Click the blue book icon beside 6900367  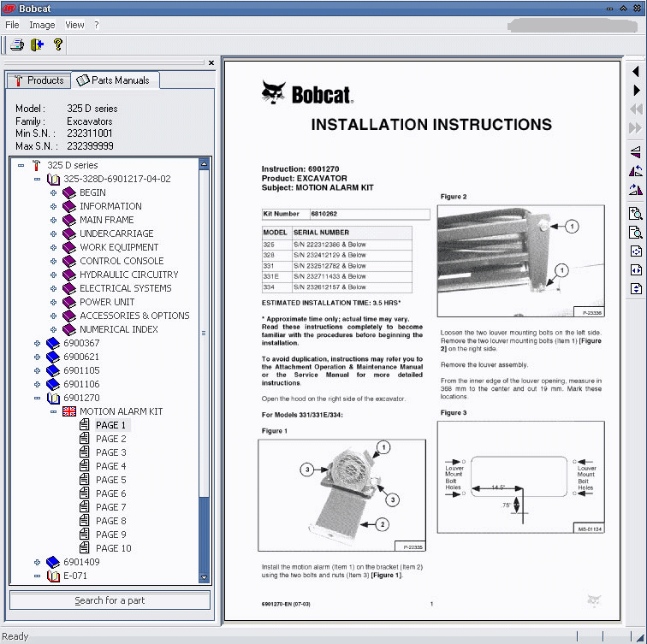coord(53,343)
